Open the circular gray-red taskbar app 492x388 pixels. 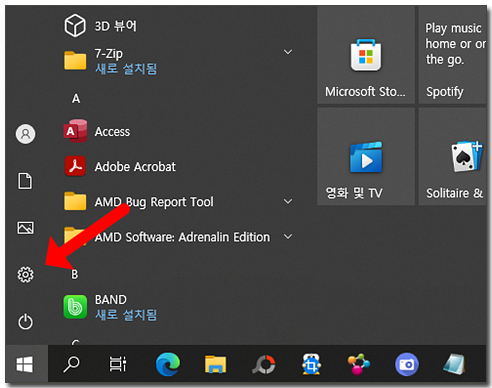(x=263, y=364)
